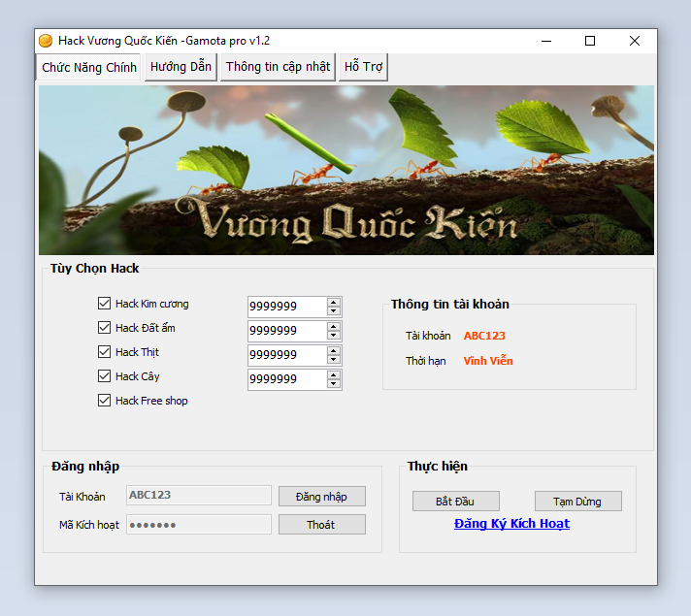This screenshot has width=691, height=616.
Task: Click the Thoát button
Action: [x=321, y=525]
